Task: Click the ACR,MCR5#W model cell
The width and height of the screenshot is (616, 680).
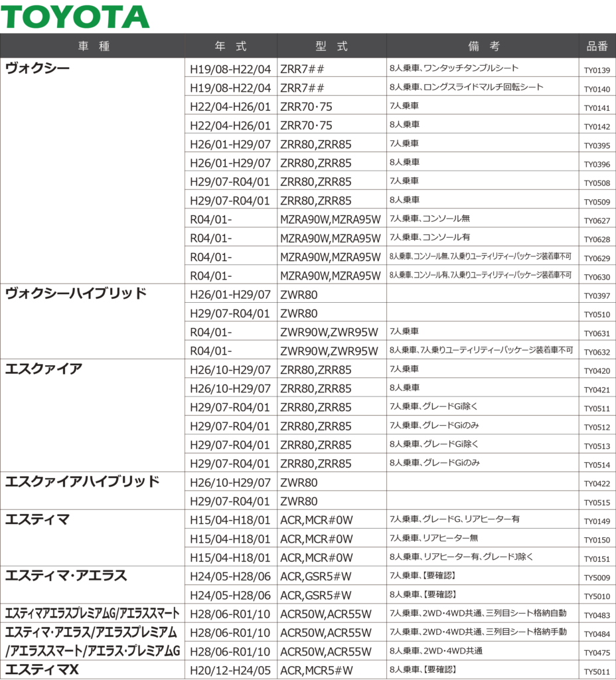Action: (317, 671)
